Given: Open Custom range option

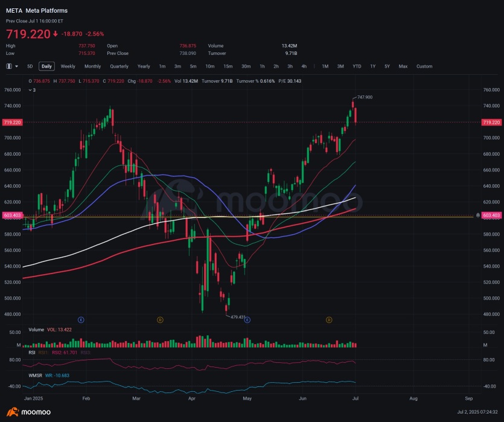Looking at the screenshot, I should (424, 66).
